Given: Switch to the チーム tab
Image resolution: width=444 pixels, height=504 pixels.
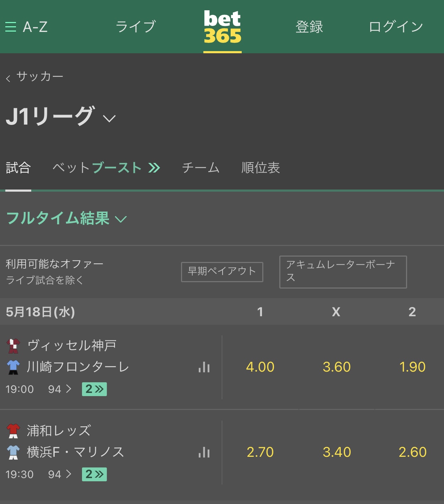Looking at the screenshot, I should [x=201, y=168].
